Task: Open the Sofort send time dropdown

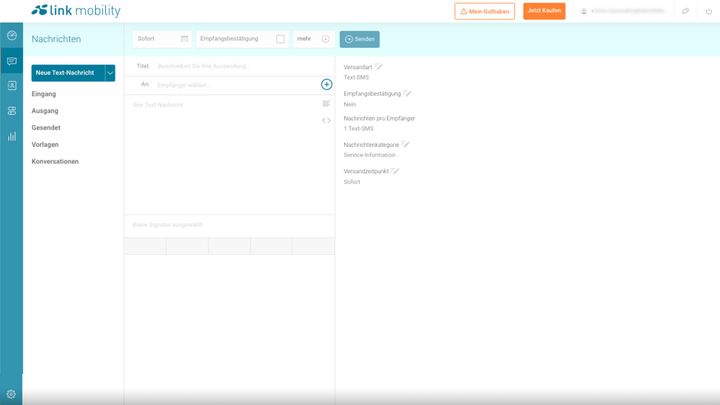Action: (x=162, y=39)
